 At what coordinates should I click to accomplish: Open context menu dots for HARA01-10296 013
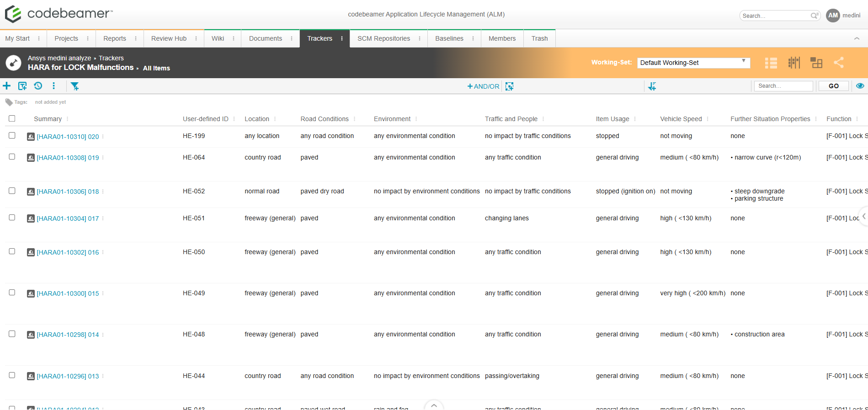[103, 376]
